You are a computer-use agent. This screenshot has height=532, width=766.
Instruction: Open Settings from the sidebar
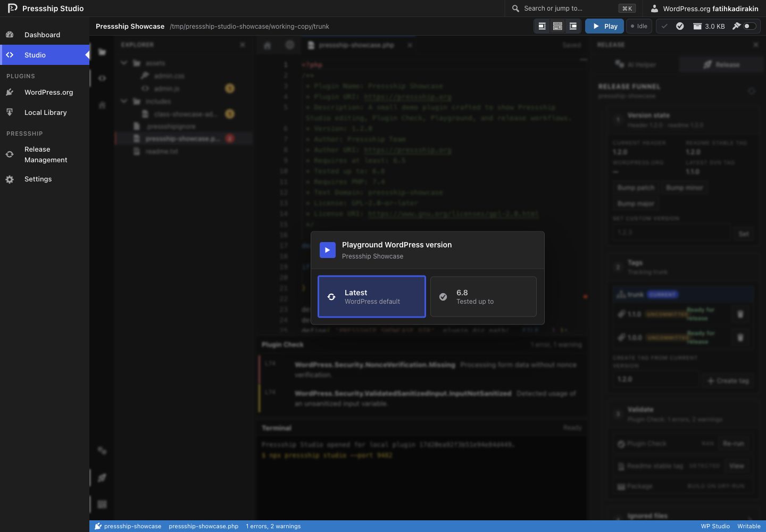click(x=45, y=179)
